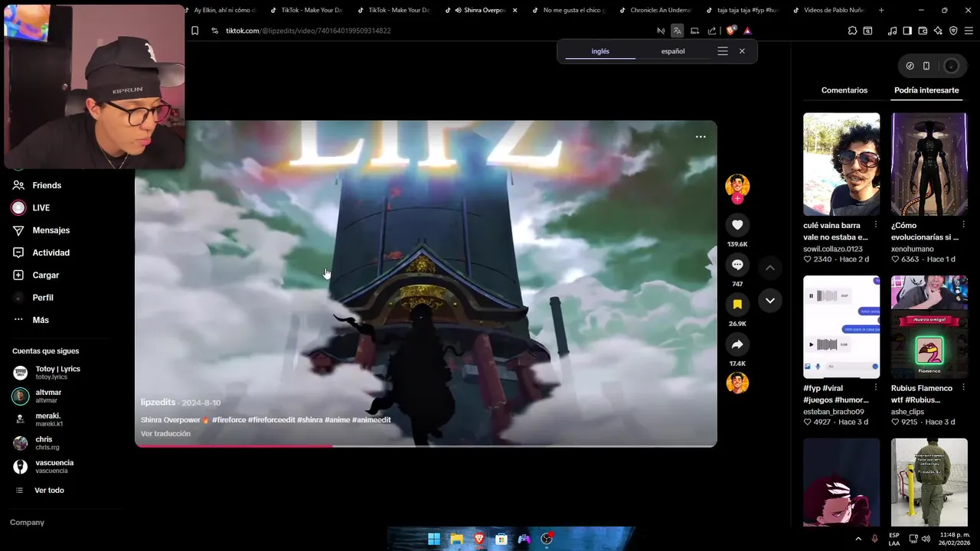Click the Brave Rewards triangle icon

pos(747,31)
